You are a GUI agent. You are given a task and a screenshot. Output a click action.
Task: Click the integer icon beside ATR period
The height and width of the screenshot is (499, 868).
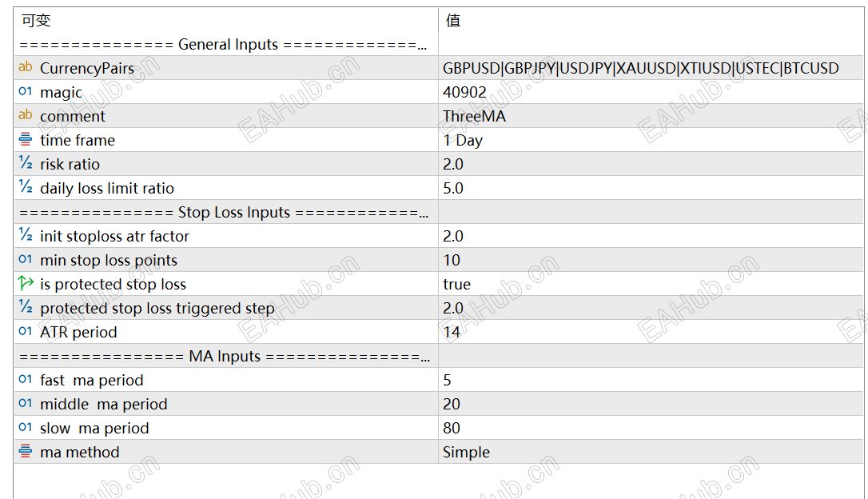click(26, 332)
